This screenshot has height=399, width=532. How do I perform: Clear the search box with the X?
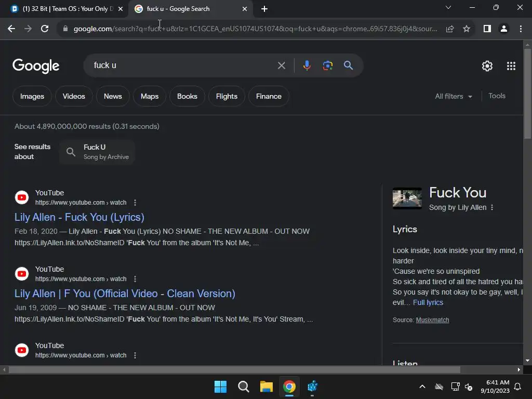[281, 65]
